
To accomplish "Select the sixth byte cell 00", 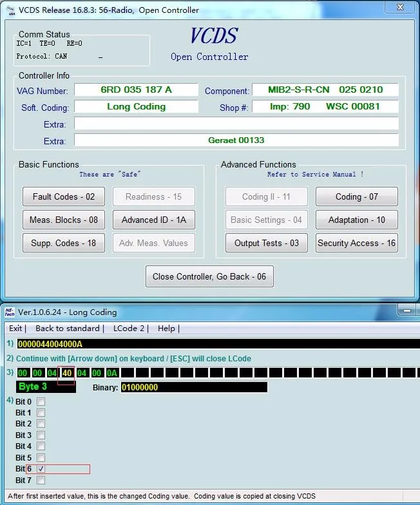I will pos(97,373).
